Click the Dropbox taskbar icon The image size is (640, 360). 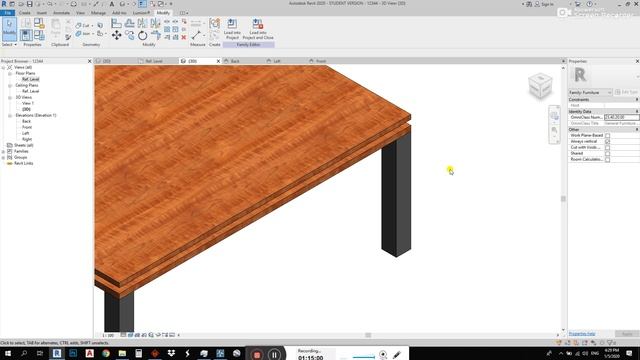171,353
